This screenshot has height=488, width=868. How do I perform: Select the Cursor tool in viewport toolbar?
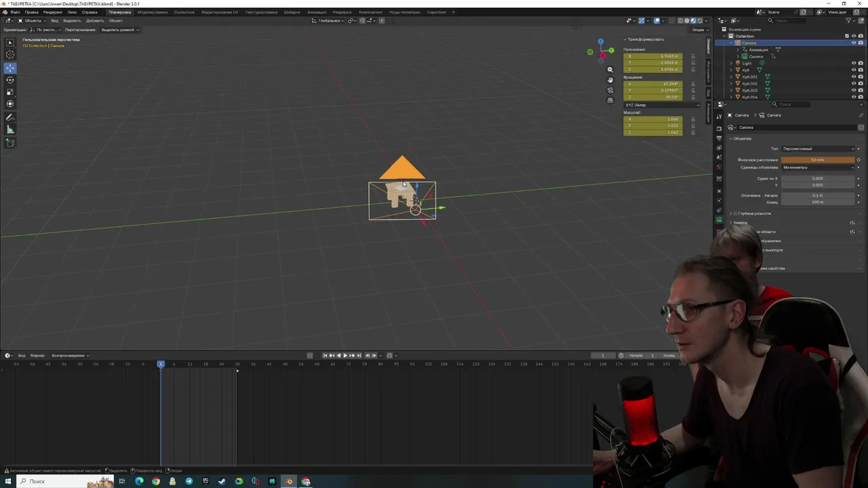tap(10, 55)
